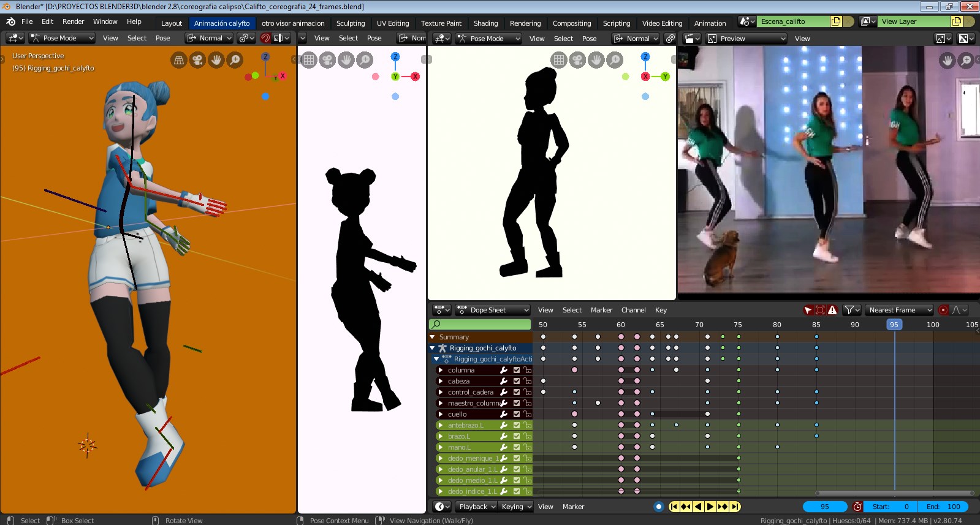This screenshot has width=980, height=525.
Task: Click the current frame 95 field
Action: click(825, 507)
